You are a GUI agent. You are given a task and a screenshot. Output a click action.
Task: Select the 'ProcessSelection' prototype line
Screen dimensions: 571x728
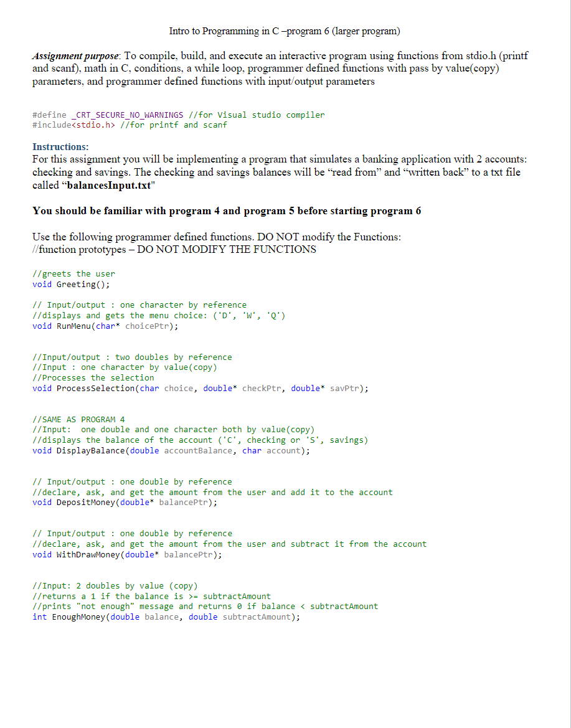pos(199,388)
